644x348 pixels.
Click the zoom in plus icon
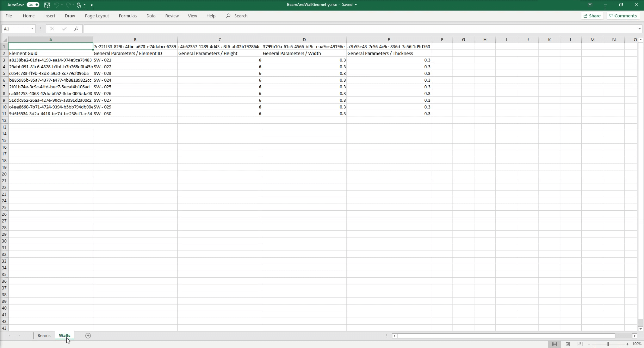pos(627,344)
